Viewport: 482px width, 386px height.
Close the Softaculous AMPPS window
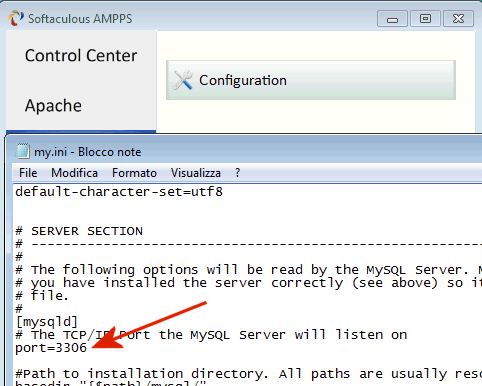[x=458, y=19]
